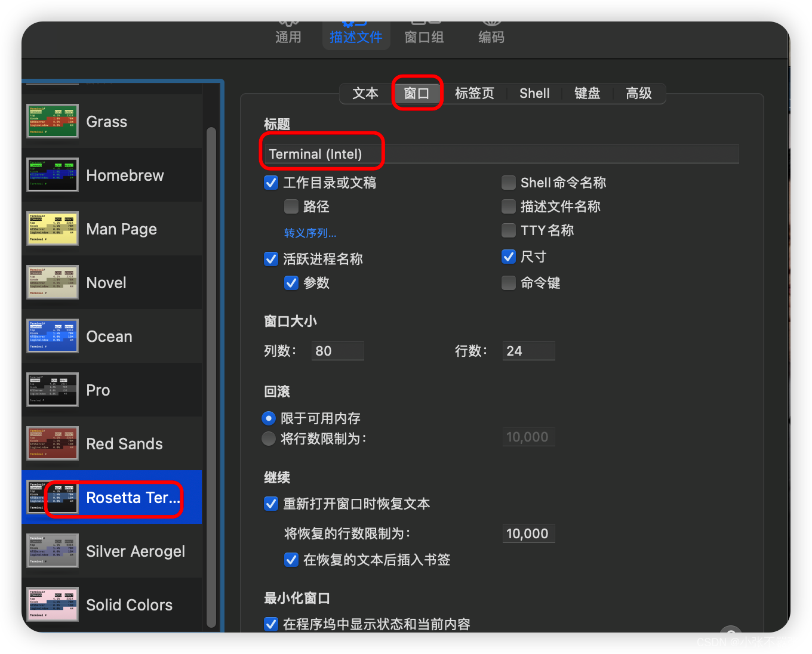Select the Ocean profile thumbnail
The image size is (812, 654).
pyautogui.click(x=53, y=336)
